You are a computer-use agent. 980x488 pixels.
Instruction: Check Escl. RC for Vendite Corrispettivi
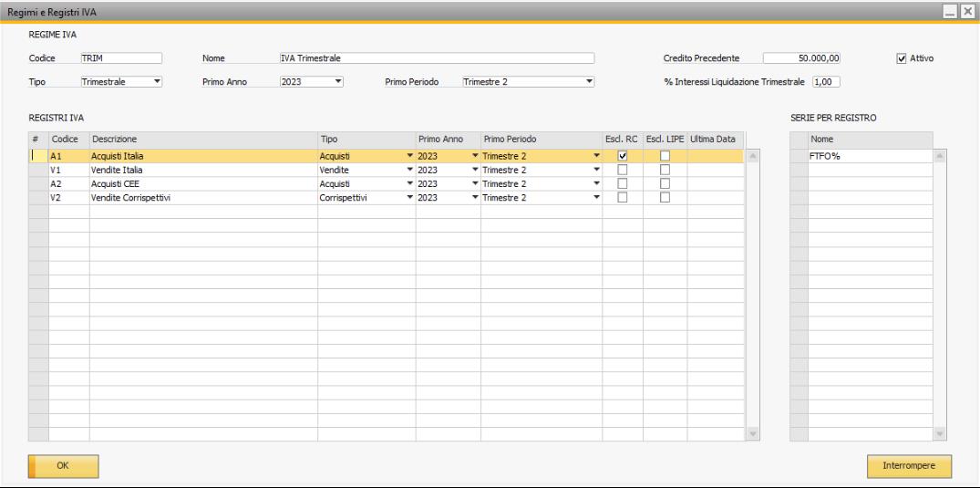click(x=623, y=197)
